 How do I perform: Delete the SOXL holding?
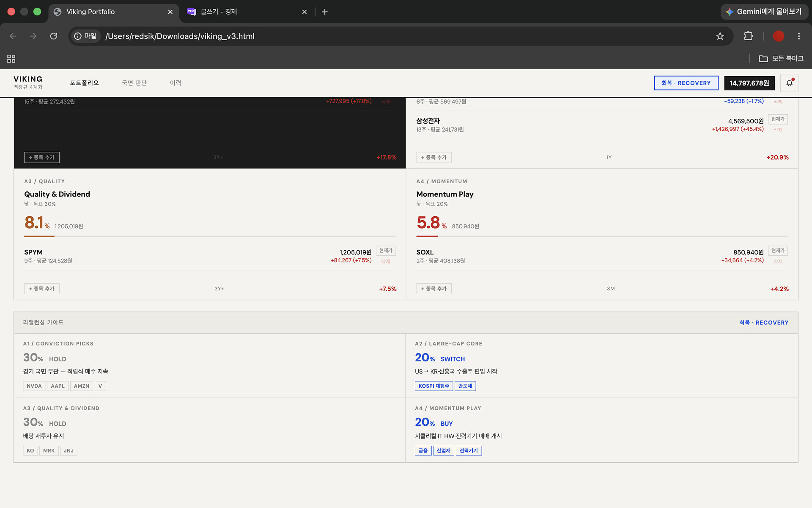pos(778,262)
